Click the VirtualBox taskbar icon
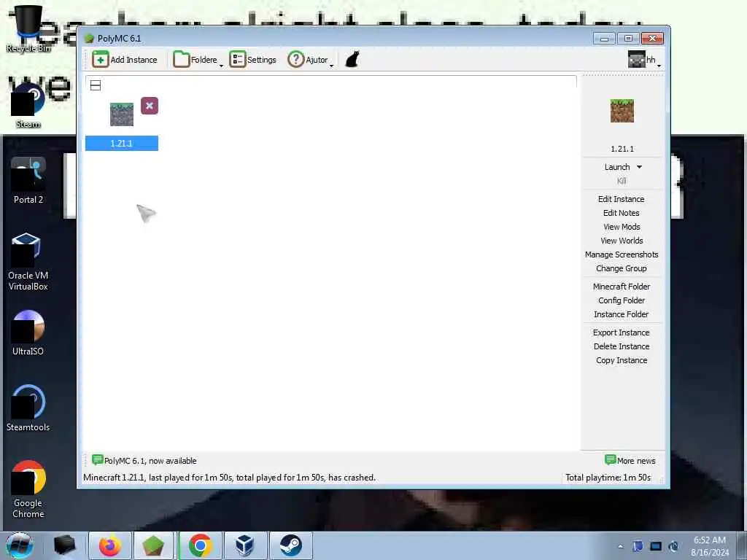 tap(245, 545)
